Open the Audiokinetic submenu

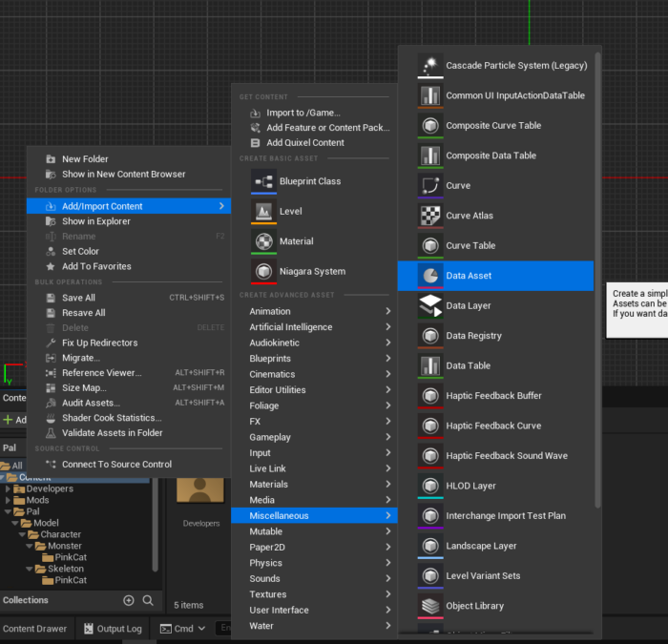(x=314, y=343)
